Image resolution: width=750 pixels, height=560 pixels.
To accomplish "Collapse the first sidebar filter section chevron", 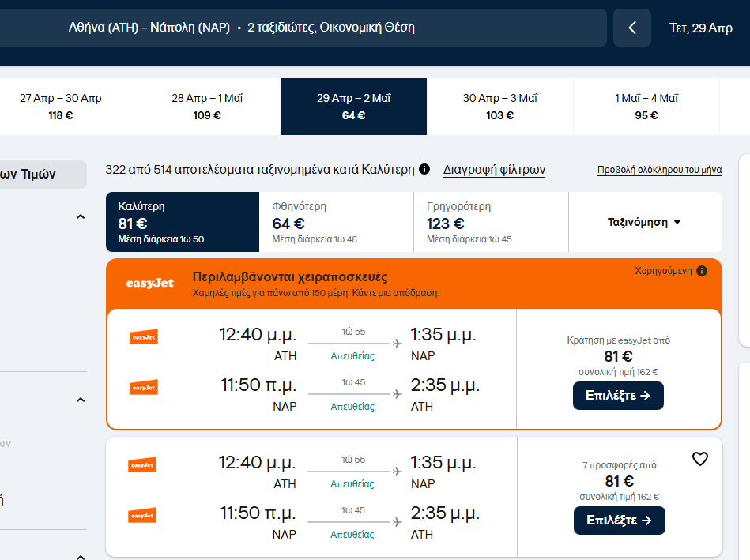I will pos(80,216).
